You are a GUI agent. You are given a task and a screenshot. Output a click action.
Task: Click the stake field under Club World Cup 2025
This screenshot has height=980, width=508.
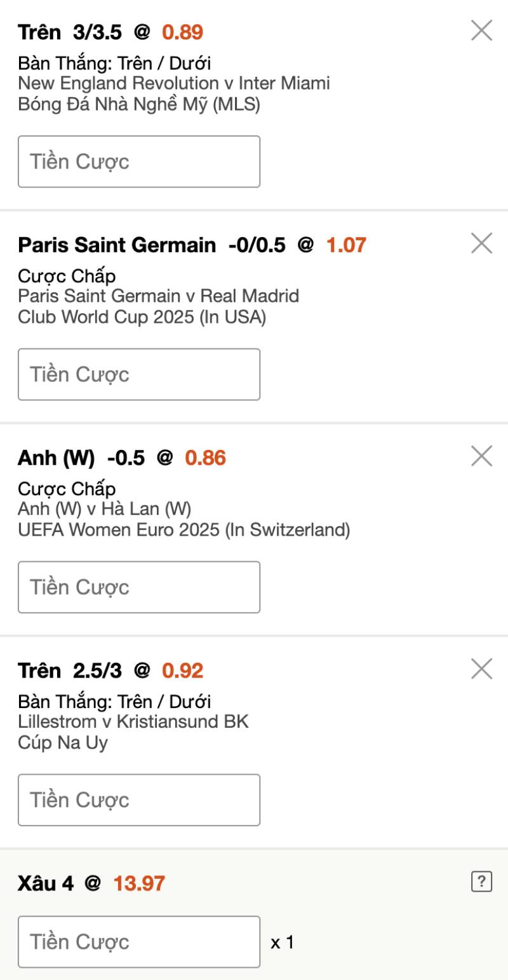(139, 374)
